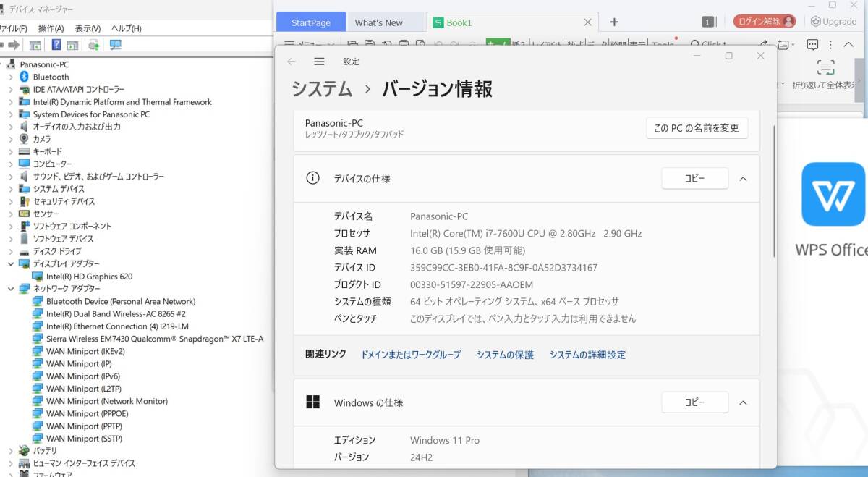Screen dimensions: 868x477
Task: Collapse the ディスプレイ アダプター category
Action: click(x=11, y=264)
